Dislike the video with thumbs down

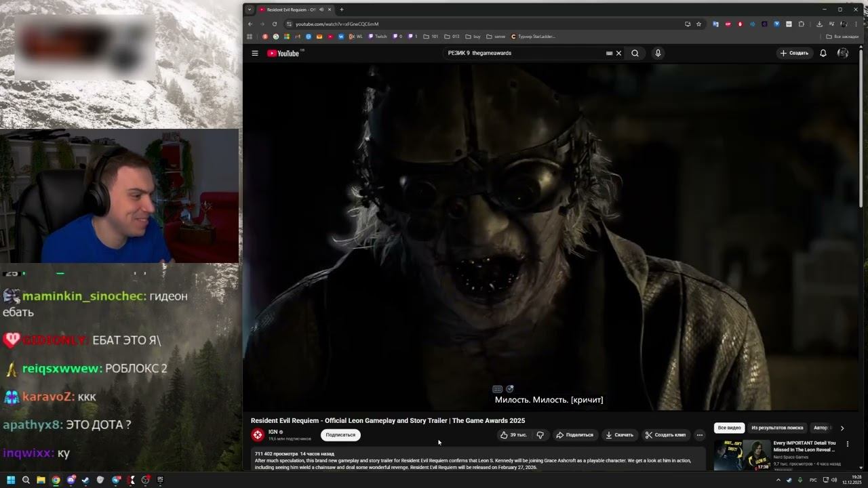coord(540,435)
